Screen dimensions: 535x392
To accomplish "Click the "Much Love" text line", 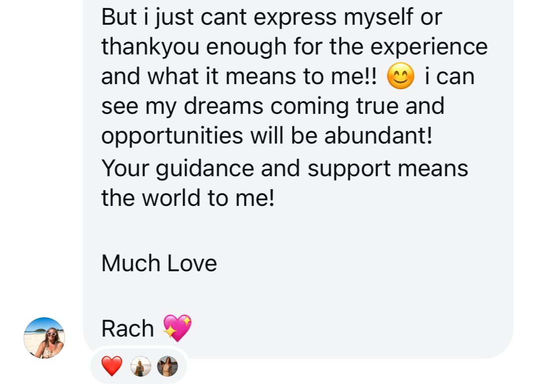I will click(159, 263).
